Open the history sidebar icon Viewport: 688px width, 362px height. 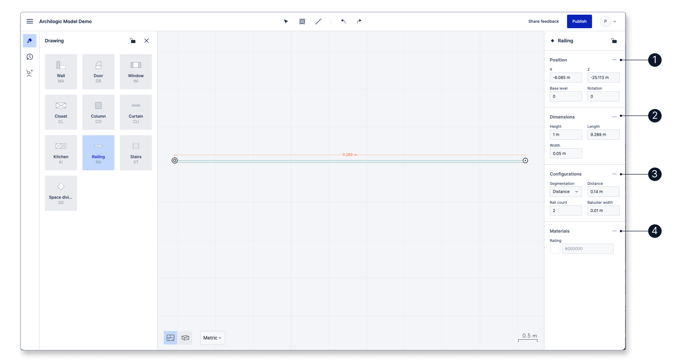pyautogui.click(x=29, y=57)
